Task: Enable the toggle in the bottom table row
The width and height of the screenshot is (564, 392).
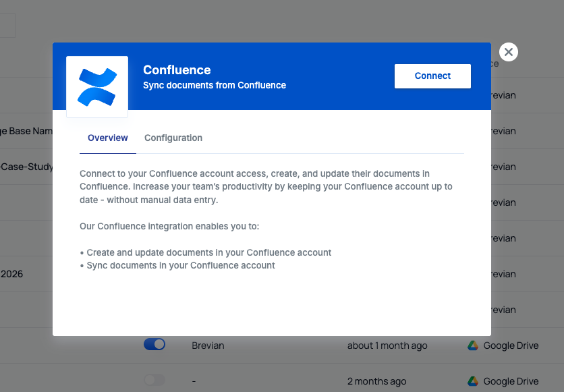Action: coord(154,380)
